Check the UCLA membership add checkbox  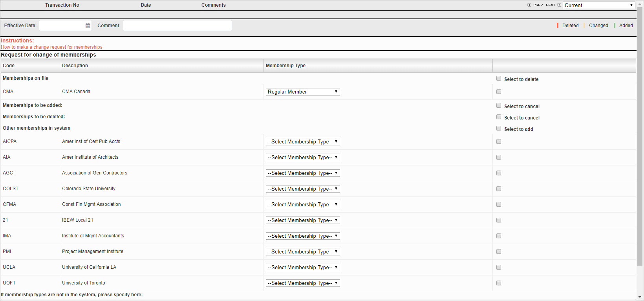pyautogui.click(x=499, y=267)
